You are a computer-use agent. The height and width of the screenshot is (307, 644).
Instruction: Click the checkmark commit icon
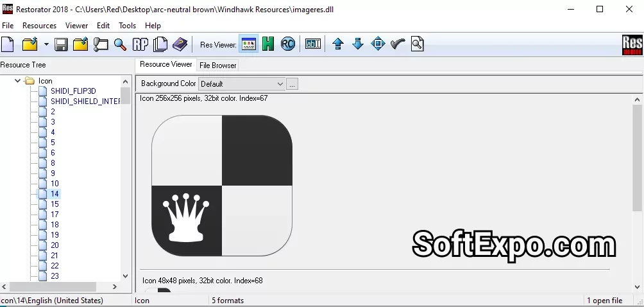pyautogui.click(x=398, y=44)
